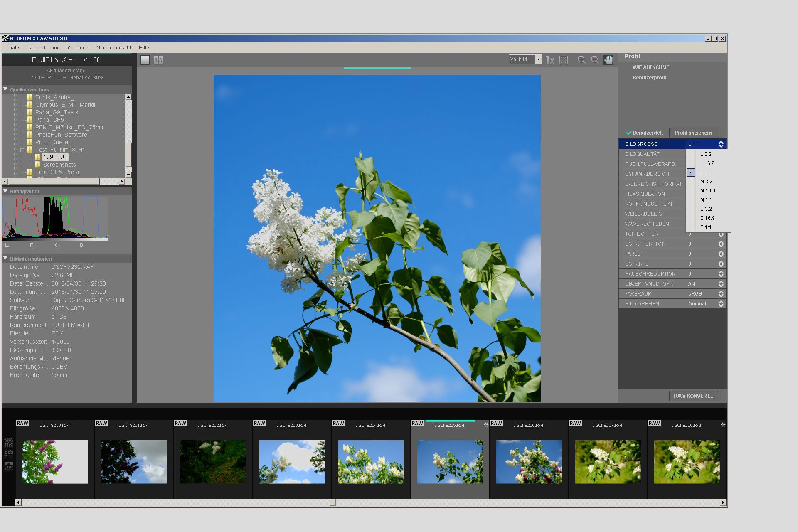Open the Konvertierung menu
The height and width of the screenshot is (532, 798).
coord(44,48)
